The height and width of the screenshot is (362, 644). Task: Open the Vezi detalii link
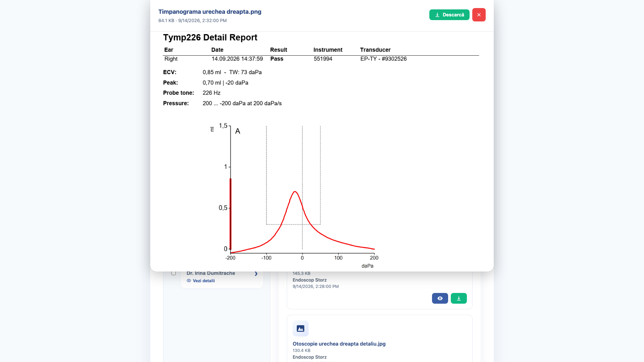pos(201,281)
